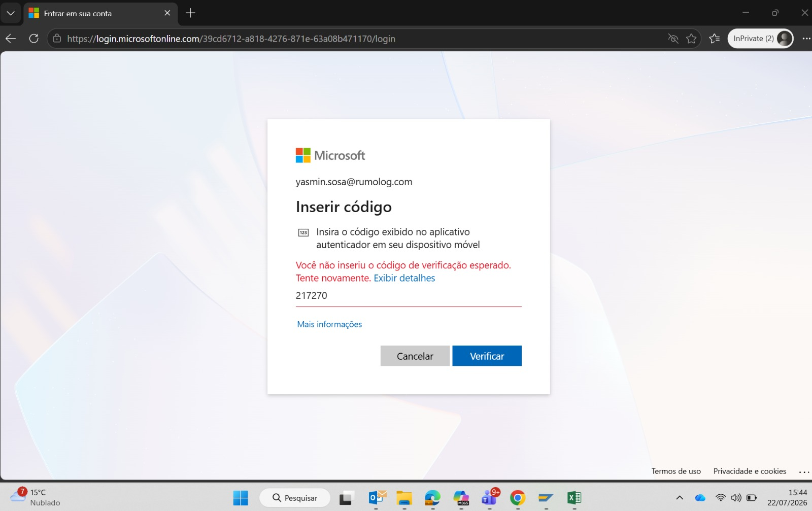Check the battery status icon
The height and width of the screenshot is (511, 812).
752,498
